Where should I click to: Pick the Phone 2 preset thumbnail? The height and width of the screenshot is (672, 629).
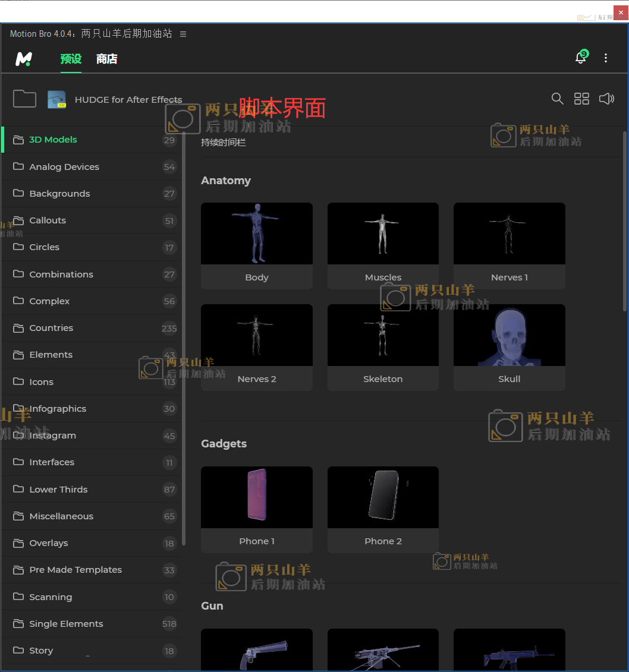point(383,497)
